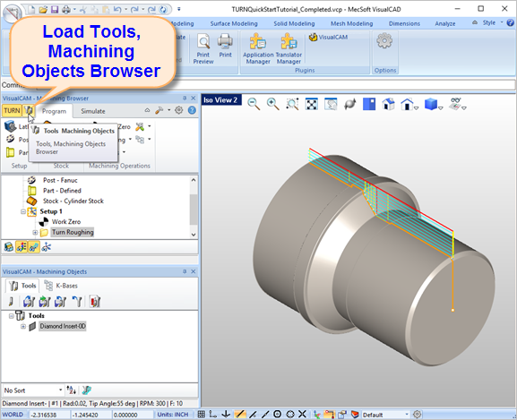Collapse the Setup 1 node
Screen dimensions: 517x420
(x=23, y=211)
